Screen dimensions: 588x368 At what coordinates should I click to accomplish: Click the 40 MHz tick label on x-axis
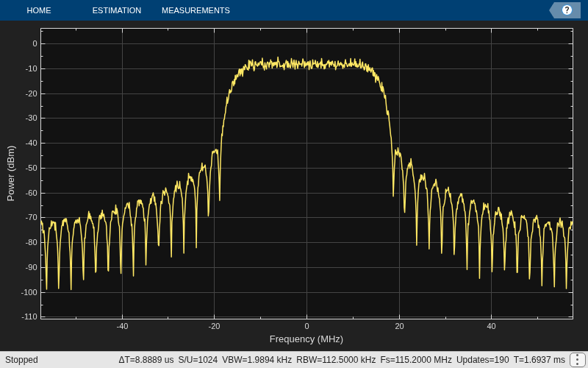tap(491, 326)
